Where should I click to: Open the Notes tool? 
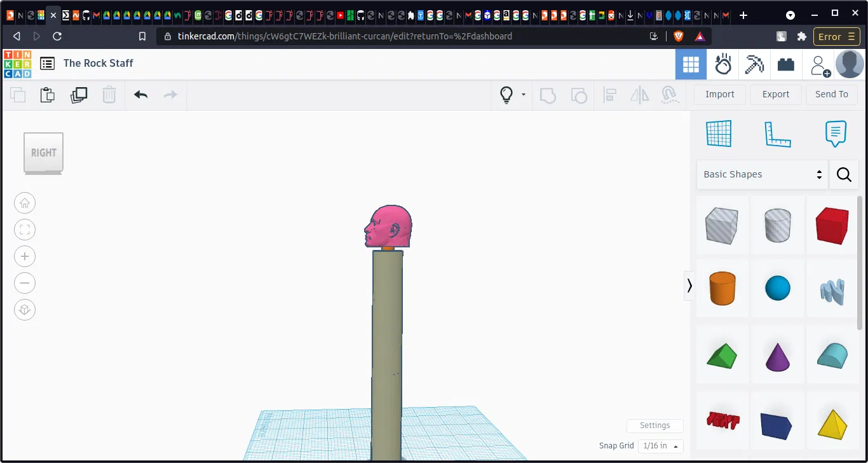pos(836,134)
